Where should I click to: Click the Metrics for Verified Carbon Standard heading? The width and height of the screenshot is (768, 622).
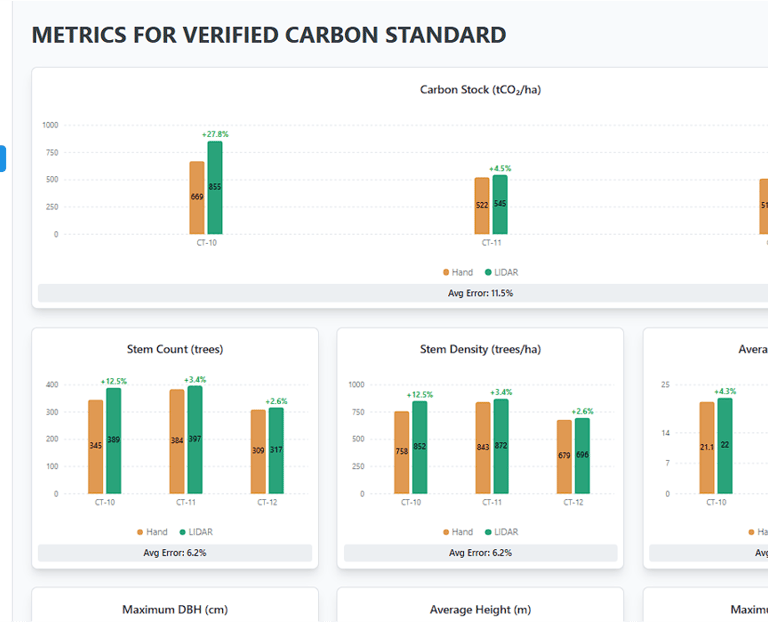(269, 35)
